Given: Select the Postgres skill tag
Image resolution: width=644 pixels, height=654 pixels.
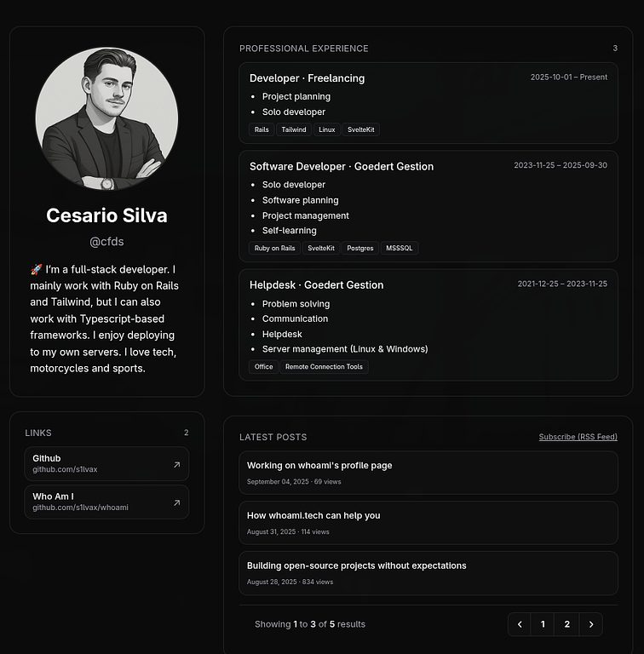Looking at the screenshot, I should (360, 249).
